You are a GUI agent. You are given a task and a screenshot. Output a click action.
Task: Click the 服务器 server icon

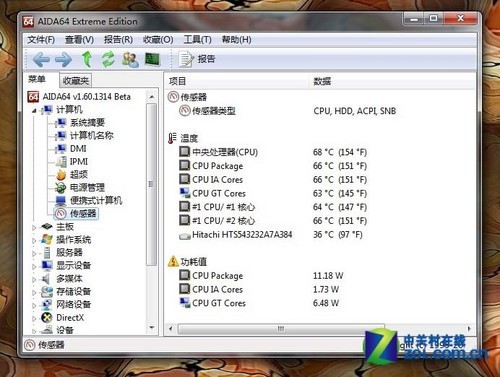(47, 253)
